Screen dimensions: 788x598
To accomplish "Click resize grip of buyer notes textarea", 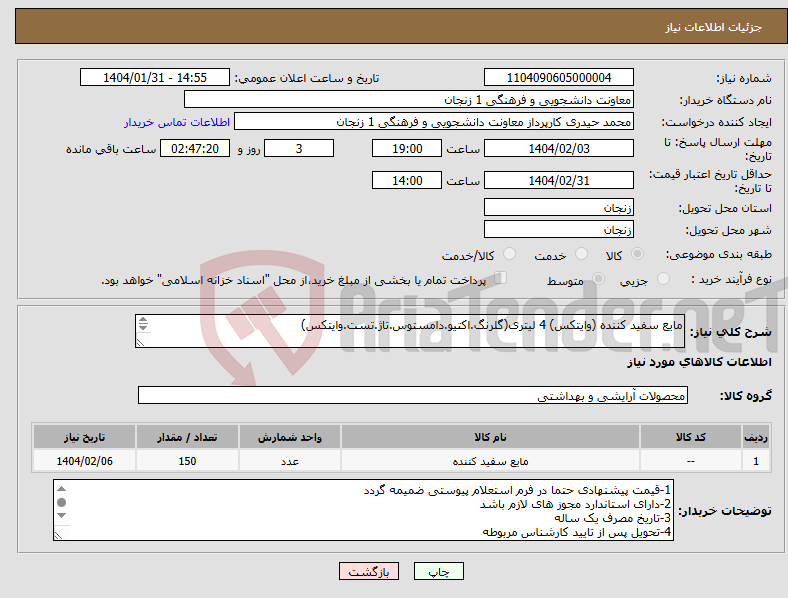I will click(58, 536).
